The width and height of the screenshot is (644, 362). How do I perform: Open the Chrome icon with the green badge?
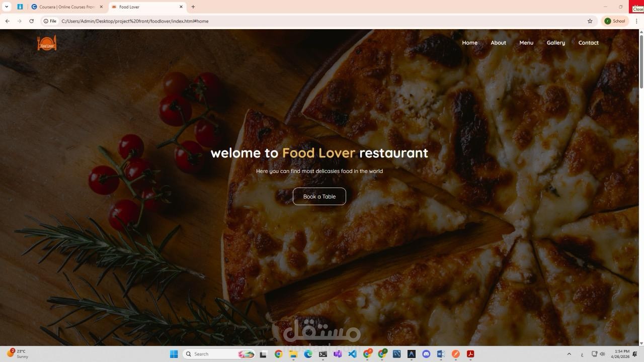click(382, 354)
